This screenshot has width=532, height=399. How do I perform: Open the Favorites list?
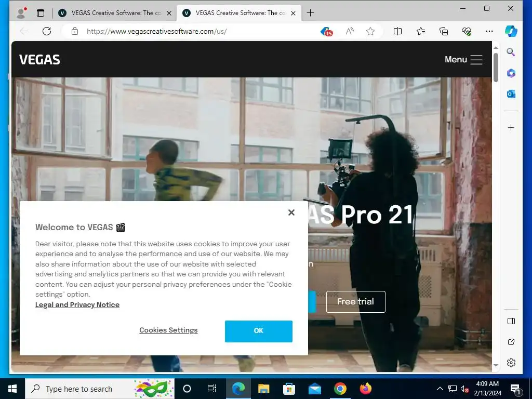click(421, 31)
